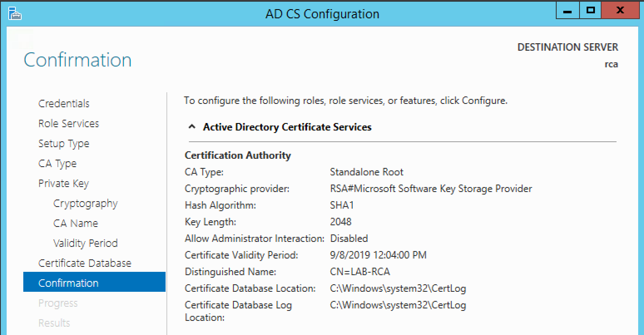Minimize the AD CS Configuration window
Screen dimensions: 644x335
567,11
